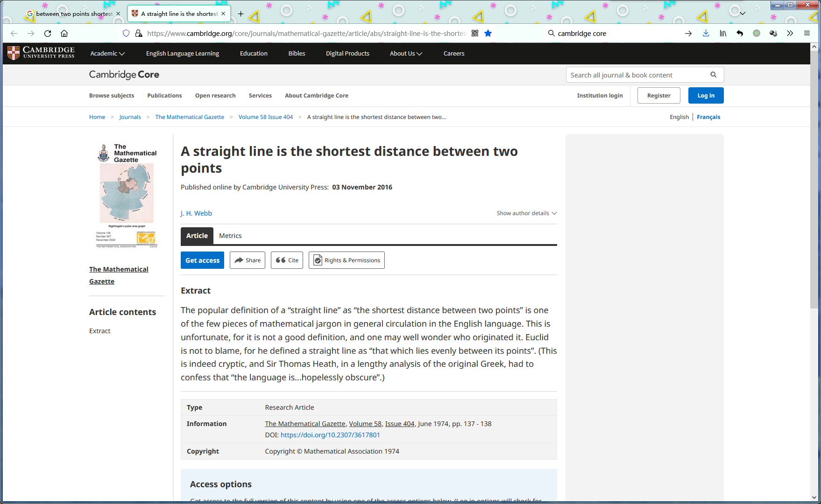This screenshot has width=821, height=504.
Task: Open the browser hamburger menu
Action: [807, 34]
